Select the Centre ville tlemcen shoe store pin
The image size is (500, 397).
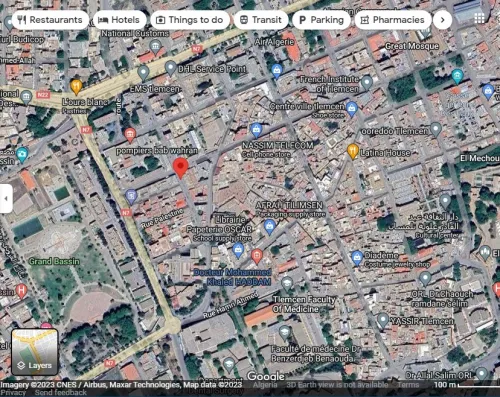point(352,109)
